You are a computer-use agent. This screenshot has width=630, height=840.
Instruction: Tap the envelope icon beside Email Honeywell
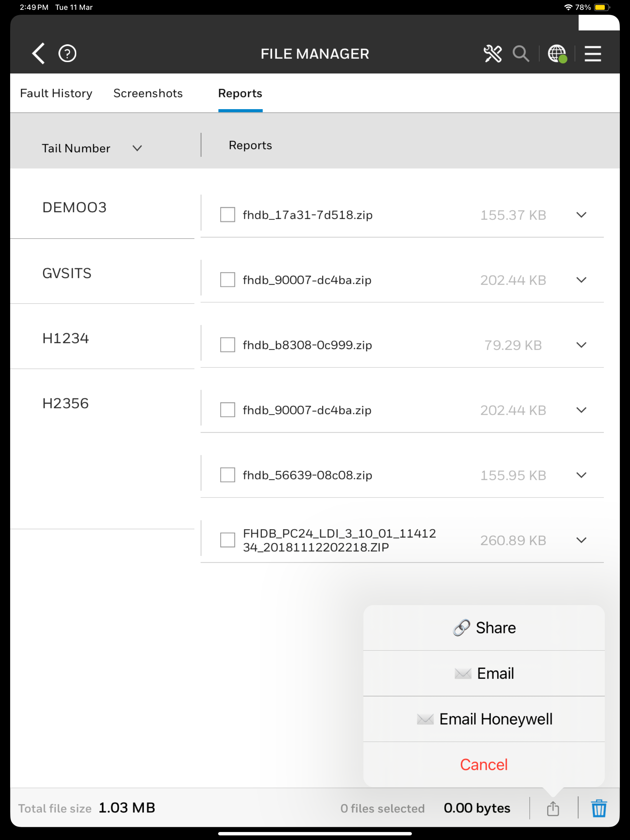425,719
